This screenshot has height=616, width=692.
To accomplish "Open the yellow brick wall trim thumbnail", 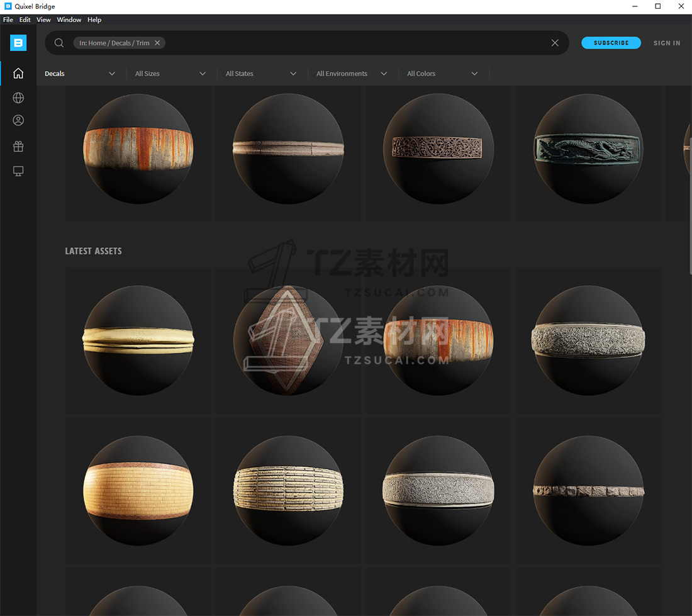I will click(138, 491).
